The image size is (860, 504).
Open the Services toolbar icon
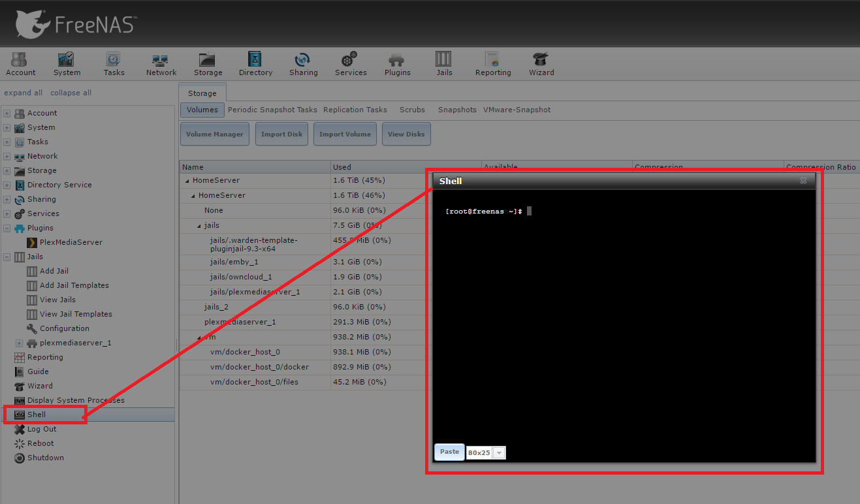pyautogui.click(x=351, y=64)
